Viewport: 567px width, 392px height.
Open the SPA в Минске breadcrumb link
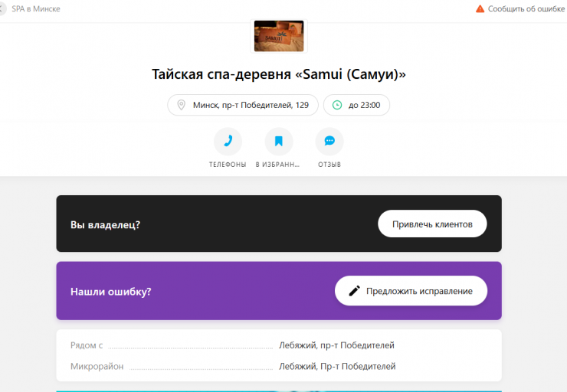click(36, 8)
